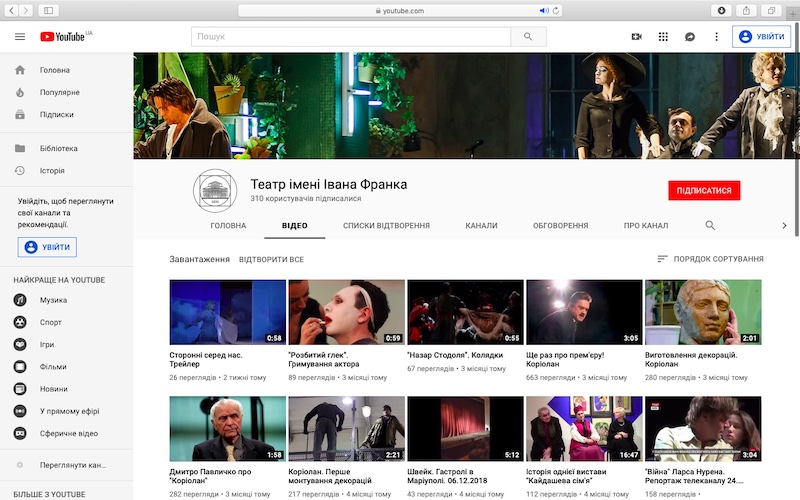Select Спорт category icon

(x=20, y=322)
